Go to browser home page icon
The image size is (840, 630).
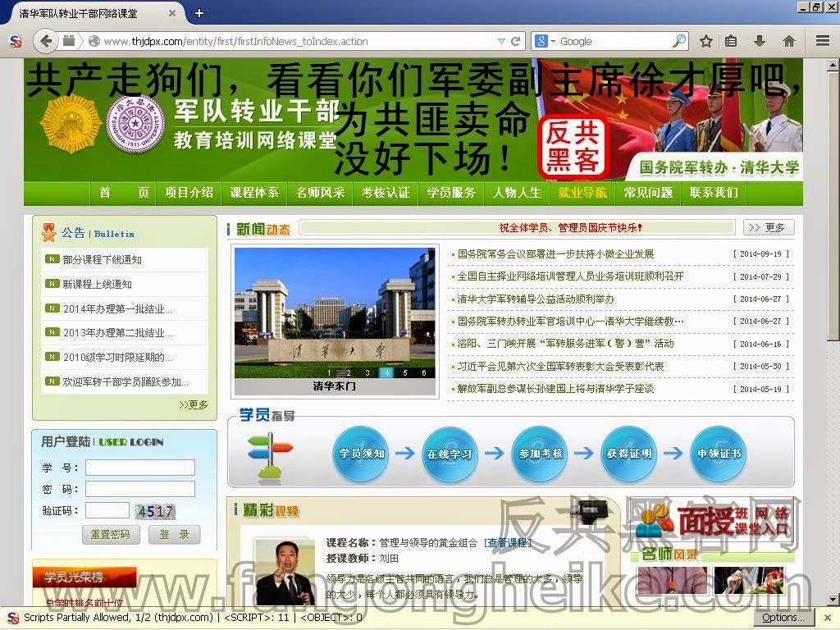click(788, 41)
